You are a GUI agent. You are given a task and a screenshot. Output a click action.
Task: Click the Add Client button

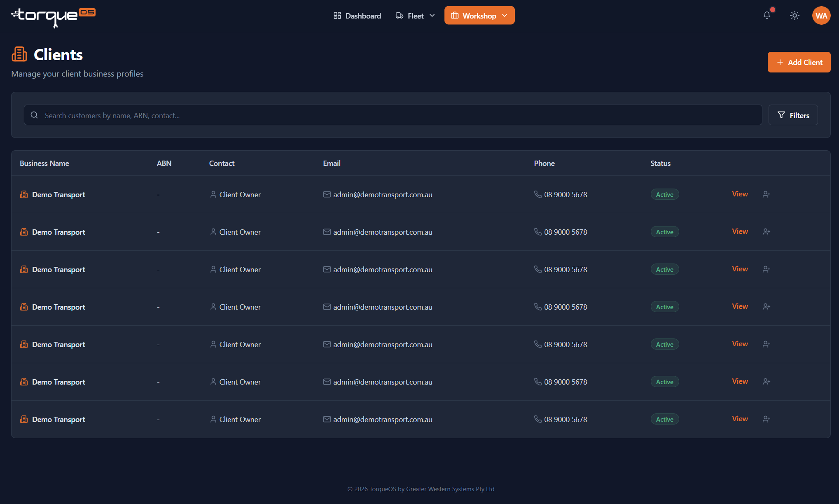coord(799,62)
